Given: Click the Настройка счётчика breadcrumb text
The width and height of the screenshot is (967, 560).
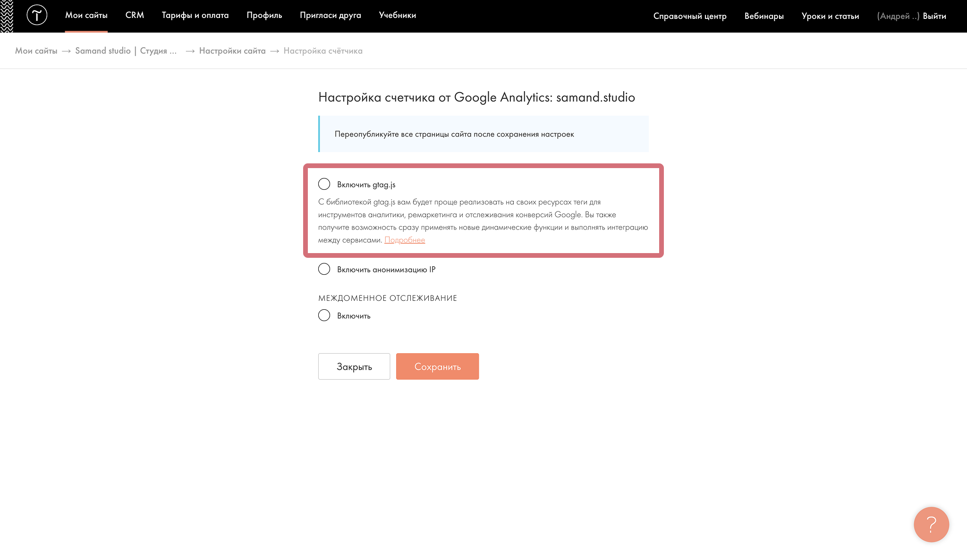Looking at the screenshot, I should pyautogui.click(x=323, y=51).
